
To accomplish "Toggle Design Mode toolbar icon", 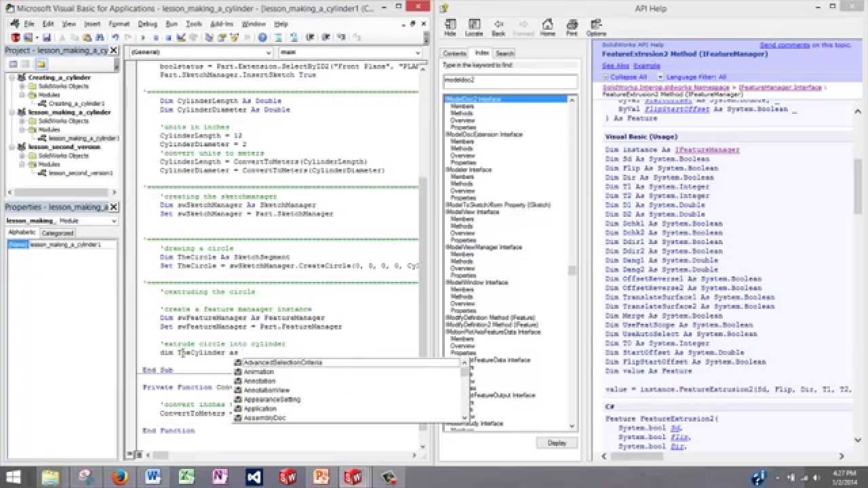I will pos(180,37).
